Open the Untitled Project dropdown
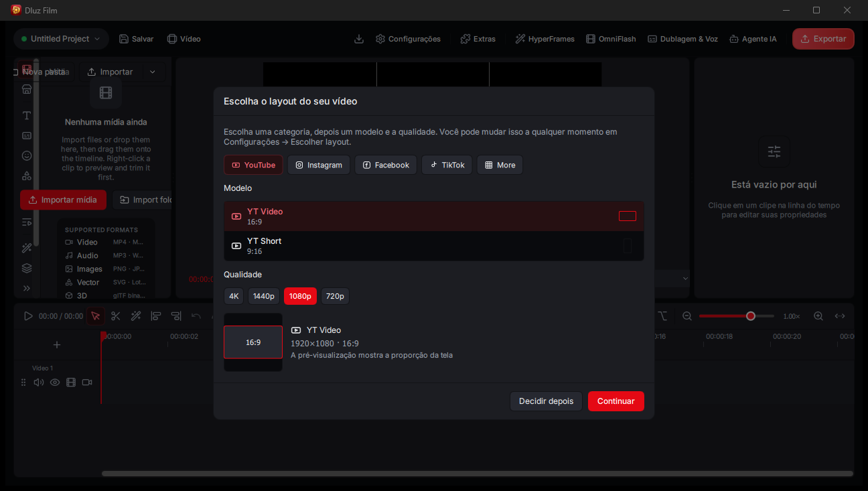 pyautogui.click(x=61, y=39)
